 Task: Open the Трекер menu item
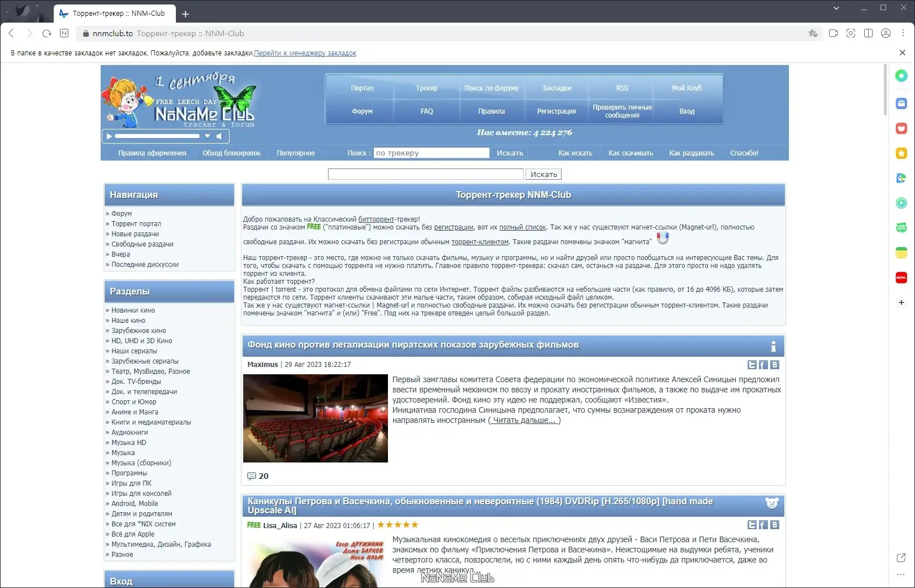coord(427,88)
